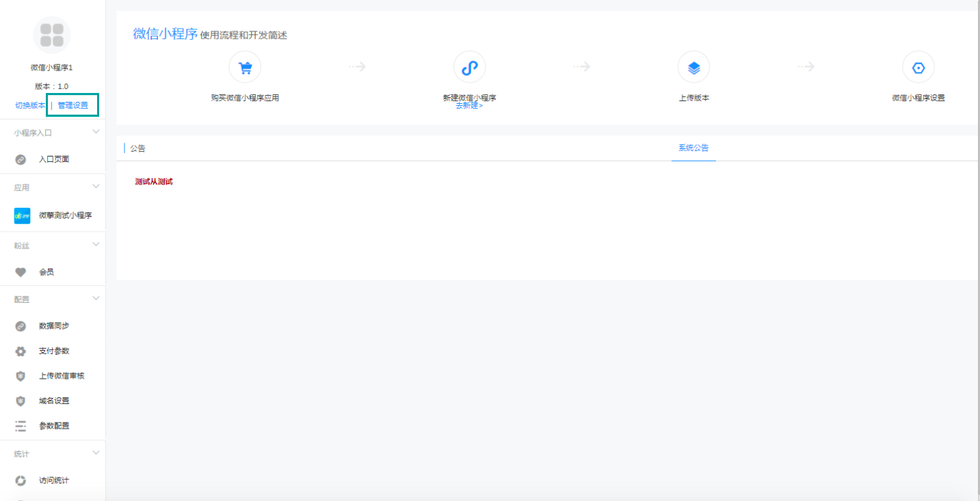Open the 支付参数 menu item
Screen dimensions: 980x501
click(x=53, y=351)
